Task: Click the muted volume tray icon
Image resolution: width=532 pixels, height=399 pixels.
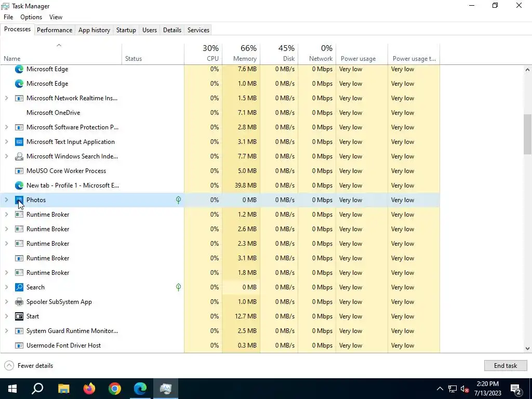Action: 464,389
